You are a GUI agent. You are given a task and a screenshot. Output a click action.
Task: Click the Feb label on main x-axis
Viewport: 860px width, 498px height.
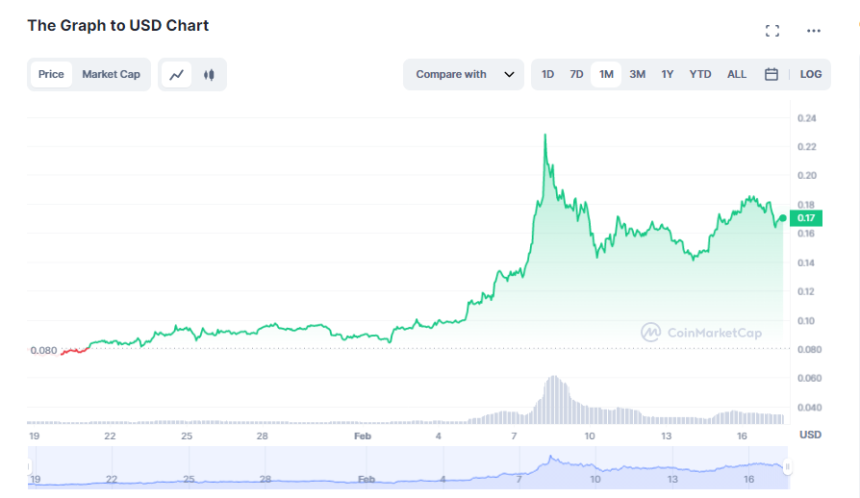point(363,436)
